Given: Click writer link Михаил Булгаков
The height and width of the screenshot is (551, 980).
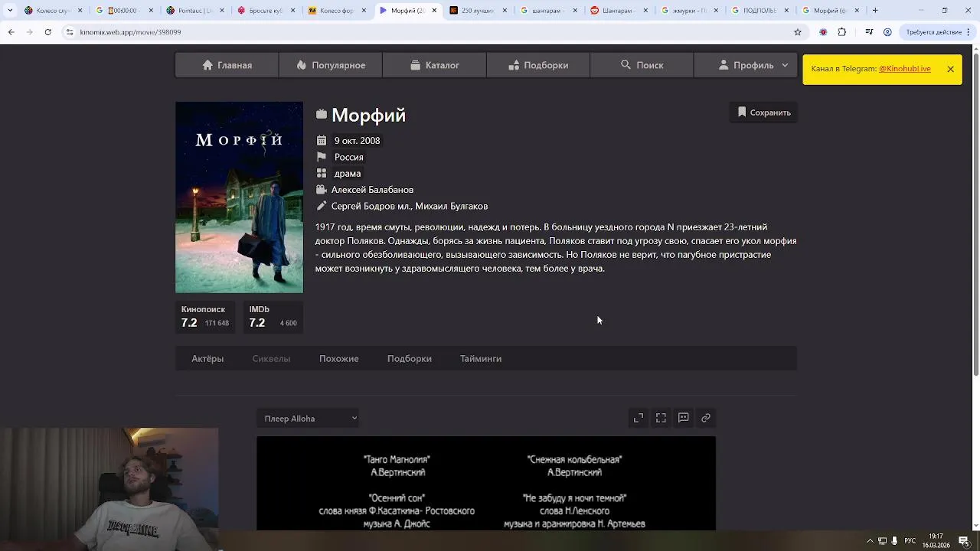Looking at the screenshot, I should [x=452, y=206].
